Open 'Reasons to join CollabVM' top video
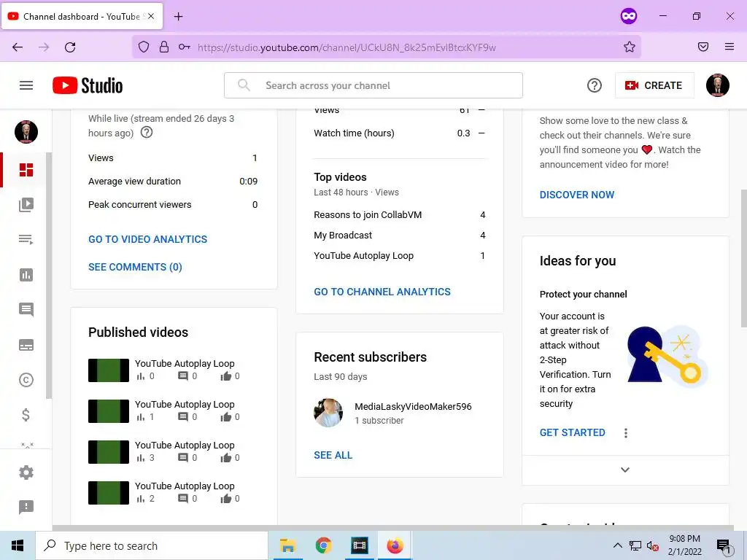This screenshot has height=560, width=747. pyautogui.click(x=368, y=215)
